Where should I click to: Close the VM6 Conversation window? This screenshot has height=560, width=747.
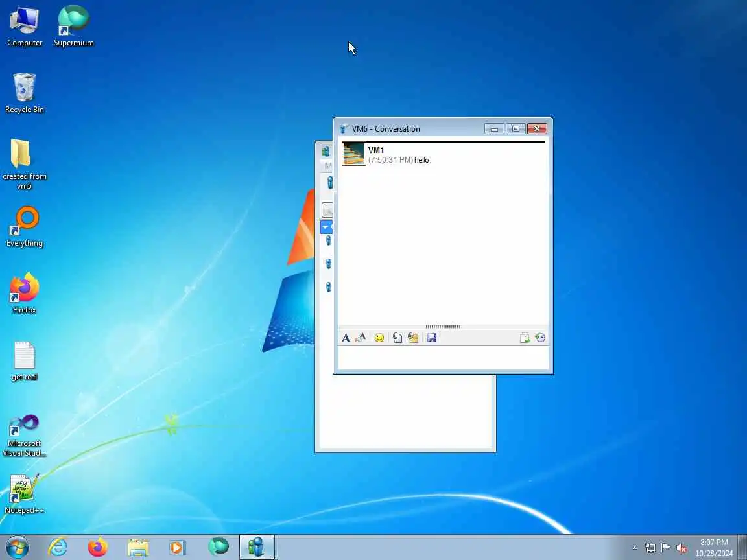(537, 129)
